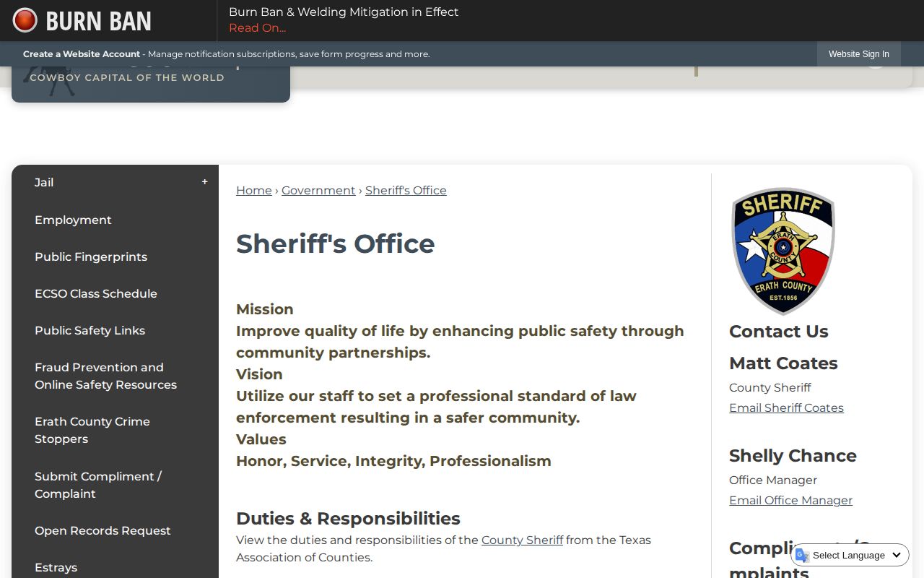Click the Google Translate icon
The image size is (924, 578).
point(802,555)
